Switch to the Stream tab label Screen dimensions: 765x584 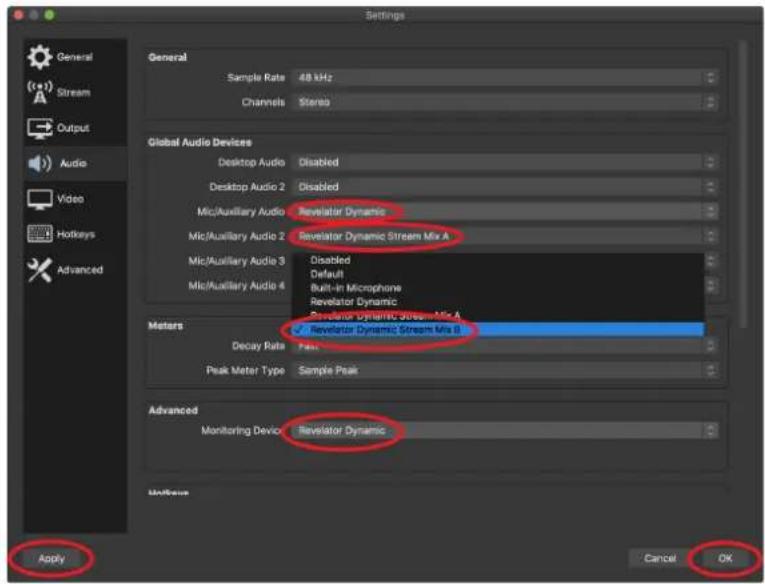click(74, 92)
